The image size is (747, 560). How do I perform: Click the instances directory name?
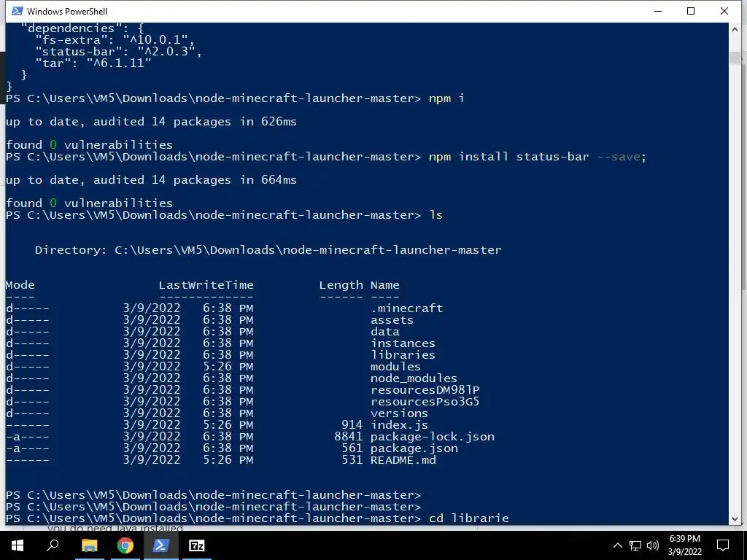click(x=403, y=343)
